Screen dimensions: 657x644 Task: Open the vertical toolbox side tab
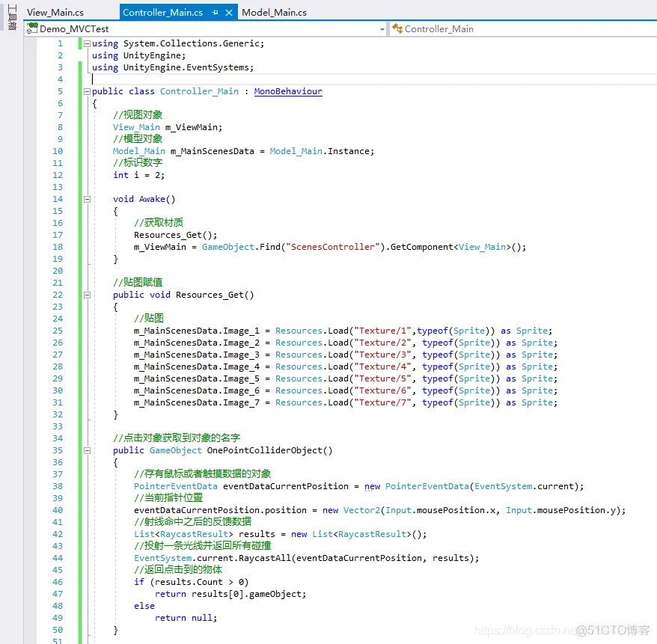tap(12, 17)
